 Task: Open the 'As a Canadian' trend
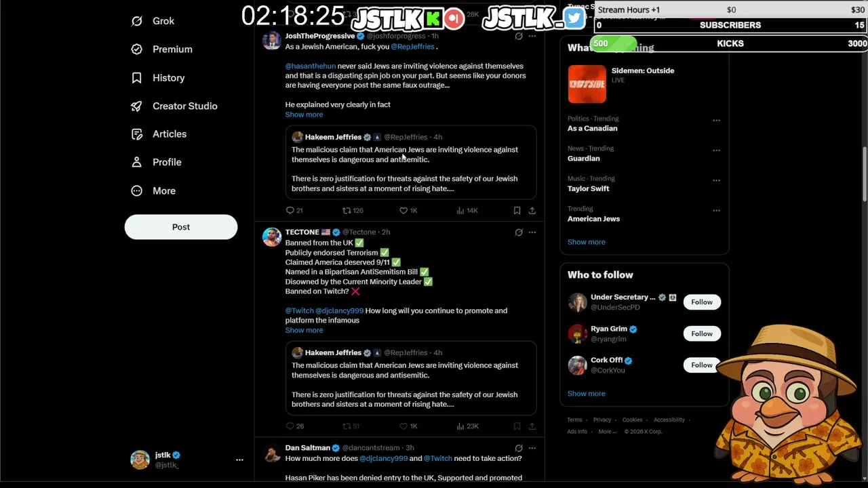[x=593, y=128]
